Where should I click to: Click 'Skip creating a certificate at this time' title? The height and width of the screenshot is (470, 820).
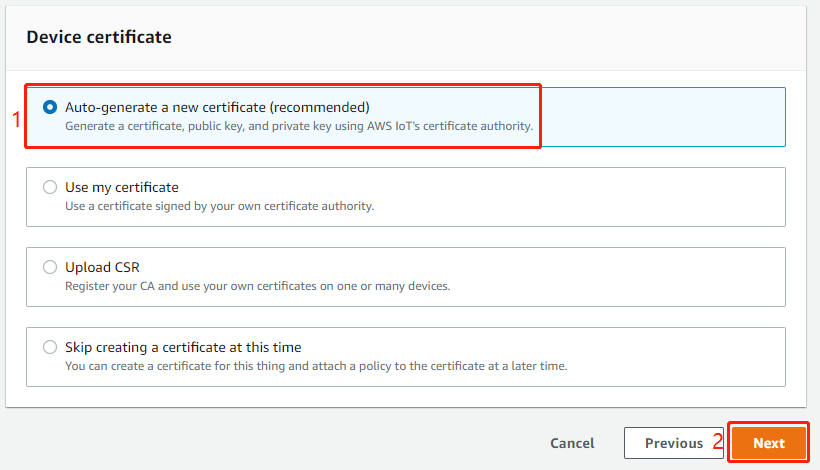pos(183,347)
